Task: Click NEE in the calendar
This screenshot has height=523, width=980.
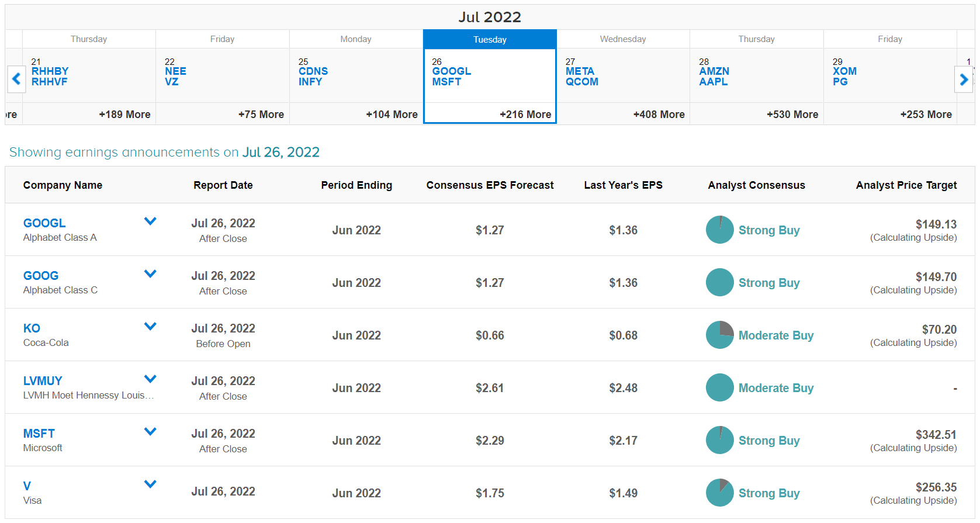Action: [x=176, y=71]
